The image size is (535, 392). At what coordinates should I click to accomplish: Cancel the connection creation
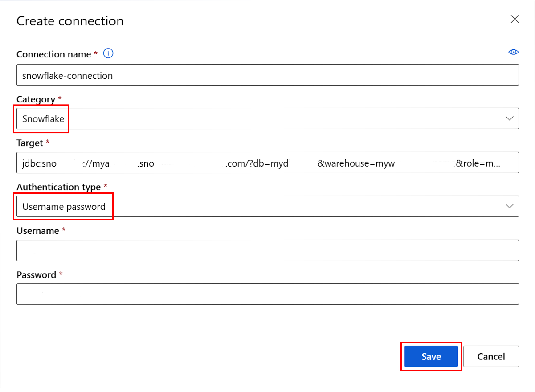pos(491,356)
